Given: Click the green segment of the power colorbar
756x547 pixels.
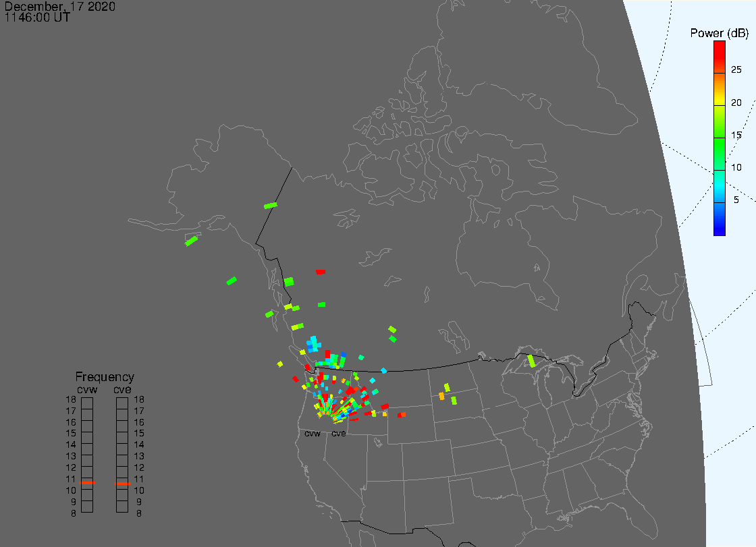Looking at the screenshot, I should (720, 154).
